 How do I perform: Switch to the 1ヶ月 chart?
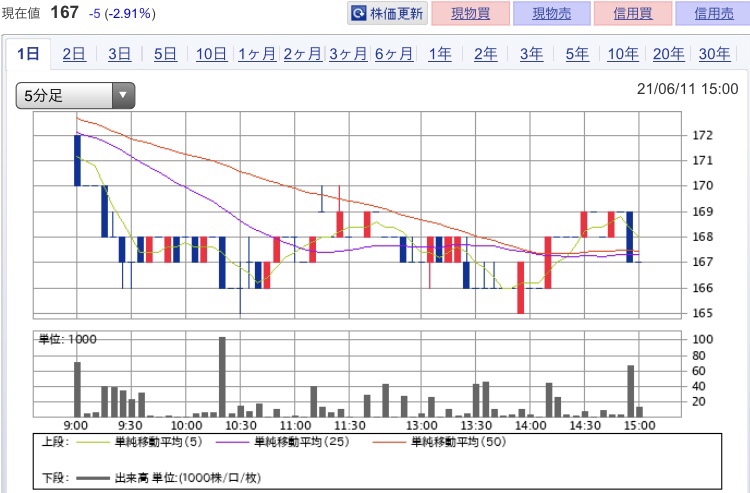pyautogui.click(x=257, y=54)
